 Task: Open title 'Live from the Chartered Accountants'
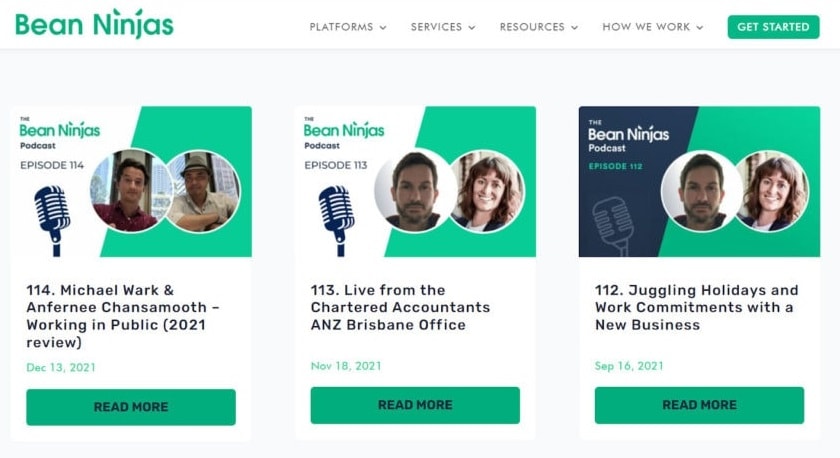pos(400,307)
